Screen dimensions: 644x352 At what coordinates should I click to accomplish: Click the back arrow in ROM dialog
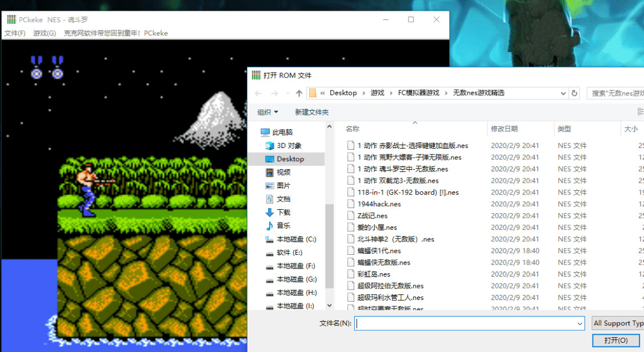[258, 93]
